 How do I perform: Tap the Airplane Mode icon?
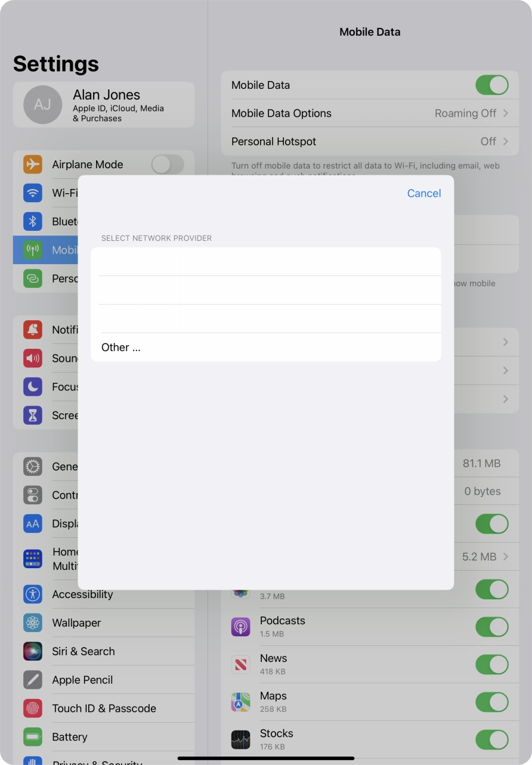click(x=33, y=165)
